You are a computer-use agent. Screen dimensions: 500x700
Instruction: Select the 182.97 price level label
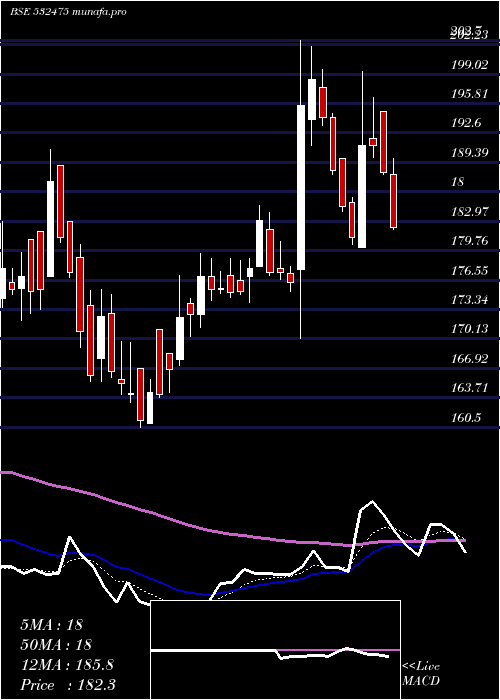[x=470, y=212]
